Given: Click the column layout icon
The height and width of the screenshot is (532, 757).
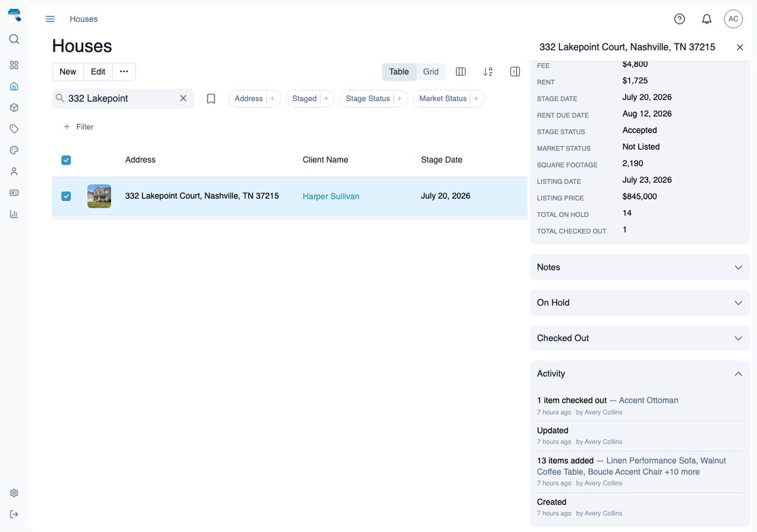Looking at the screenshot, I should point(461,72).
